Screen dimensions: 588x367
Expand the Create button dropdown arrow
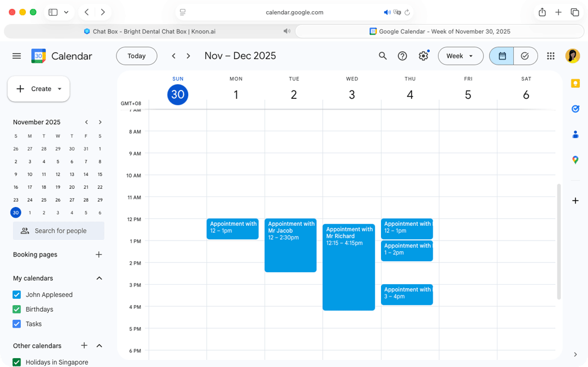click(60, 89)
